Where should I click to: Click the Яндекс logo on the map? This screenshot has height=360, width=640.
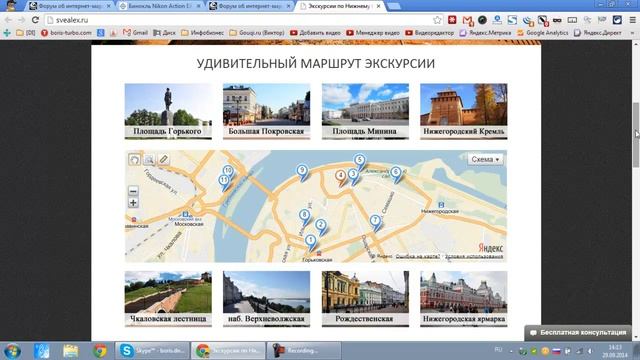point(491,248)
